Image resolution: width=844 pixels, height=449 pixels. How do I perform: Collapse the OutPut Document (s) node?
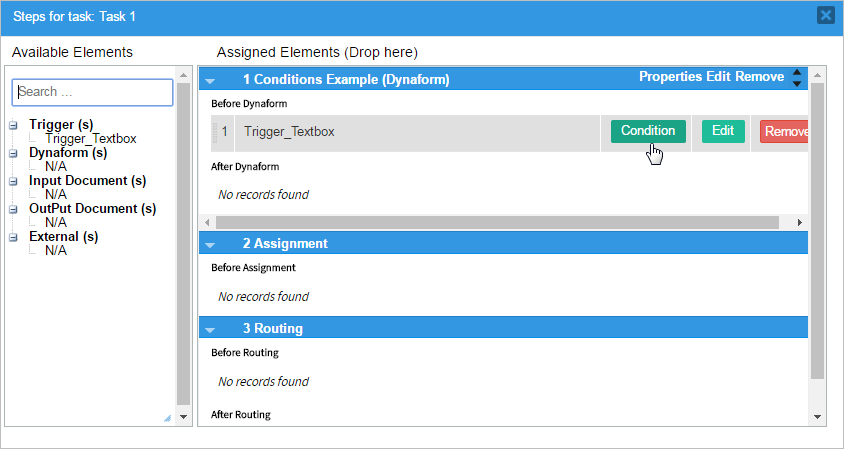(13, 209)
